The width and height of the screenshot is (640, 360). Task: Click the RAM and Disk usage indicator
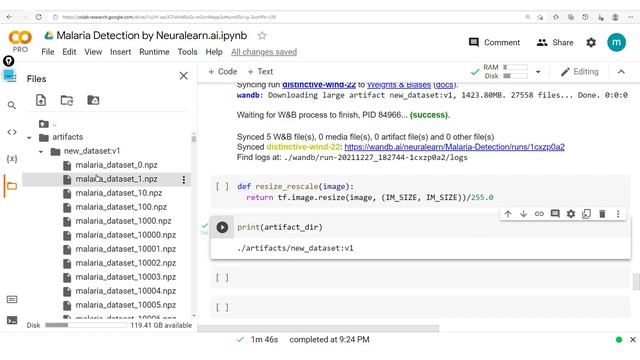coord(505,72)
